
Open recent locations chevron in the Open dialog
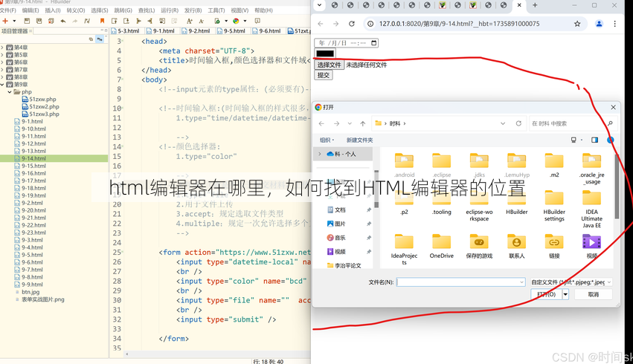pyautogui.click(x=350, y=124)
